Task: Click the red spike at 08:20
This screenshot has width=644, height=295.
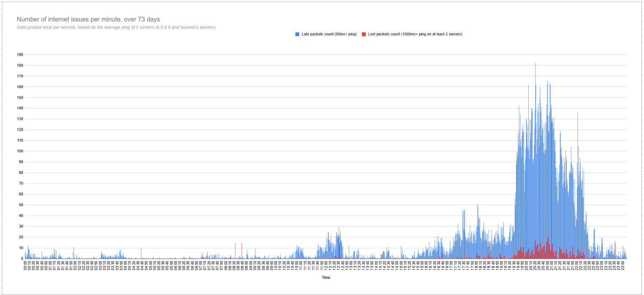Action: point(235,251)
